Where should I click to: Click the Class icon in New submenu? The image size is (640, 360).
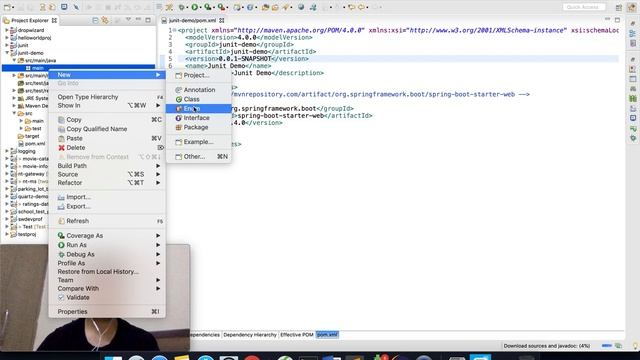point(178,99)
